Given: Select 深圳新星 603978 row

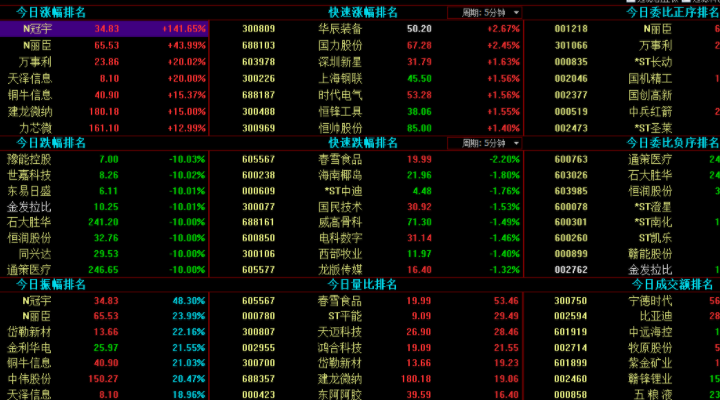Looking at the screenshot, I should pyautogui.click(x=366, y=62).
